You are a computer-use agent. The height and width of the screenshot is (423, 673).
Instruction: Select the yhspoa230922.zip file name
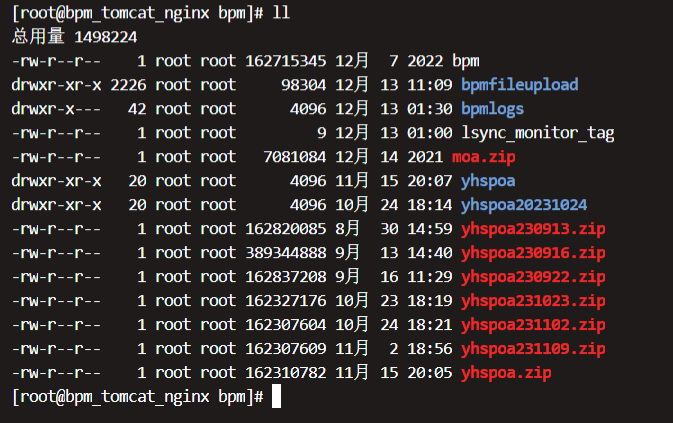point(533,277)
